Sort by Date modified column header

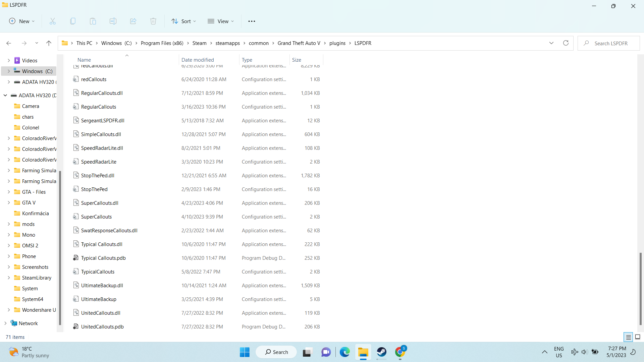(198, 60)
